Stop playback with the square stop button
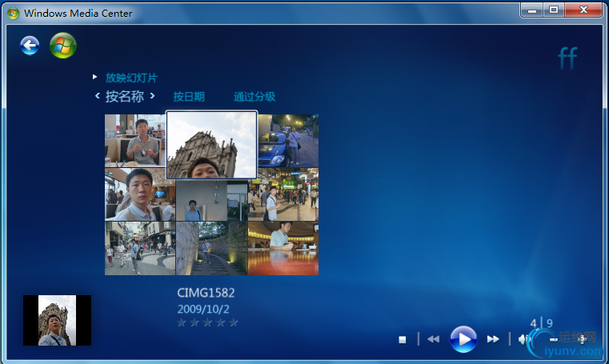 403,339
